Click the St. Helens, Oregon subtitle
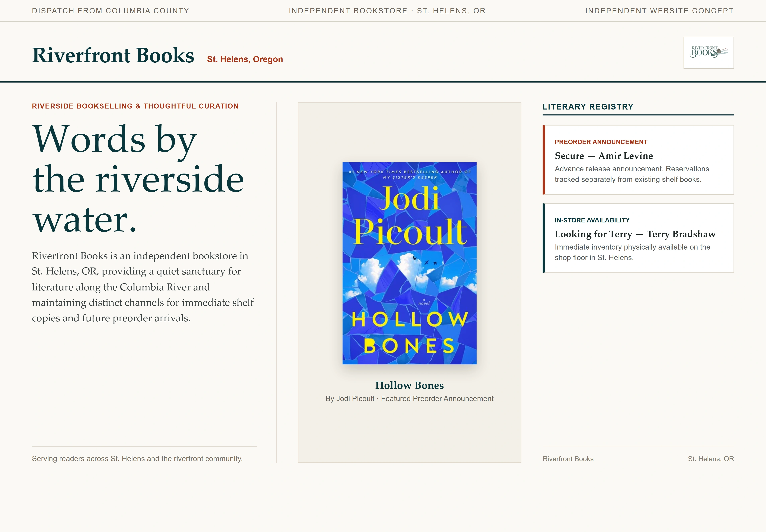The image size is (766, 532). (245, 59)
